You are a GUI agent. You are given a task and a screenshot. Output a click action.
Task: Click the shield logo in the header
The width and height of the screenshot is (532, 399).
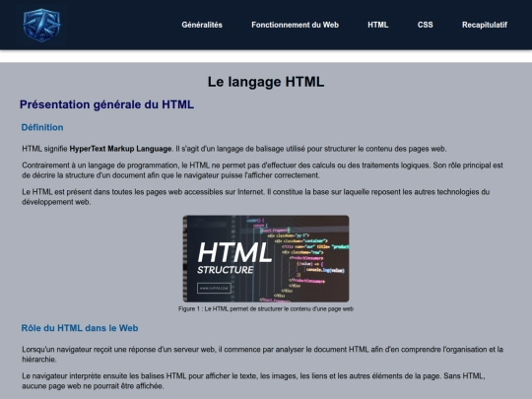coord(41,25)
